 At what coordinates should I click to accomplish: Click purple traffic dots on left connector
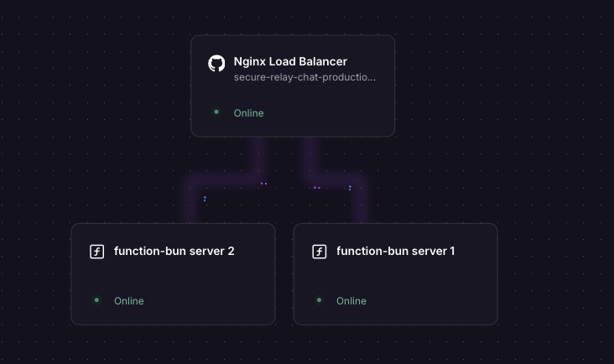pos(263,183)
